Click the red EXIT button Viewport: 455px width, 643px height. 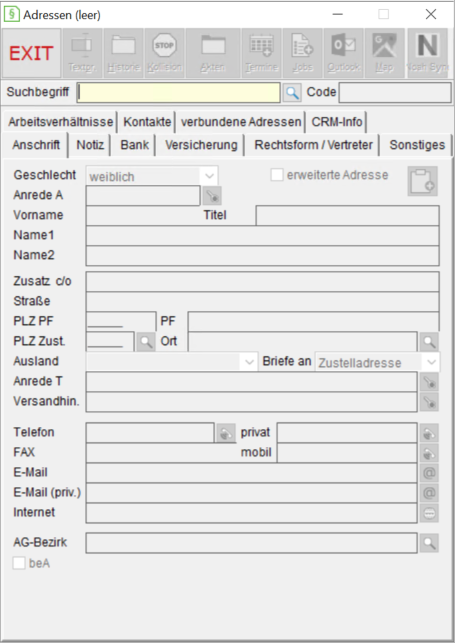[32, 53]
